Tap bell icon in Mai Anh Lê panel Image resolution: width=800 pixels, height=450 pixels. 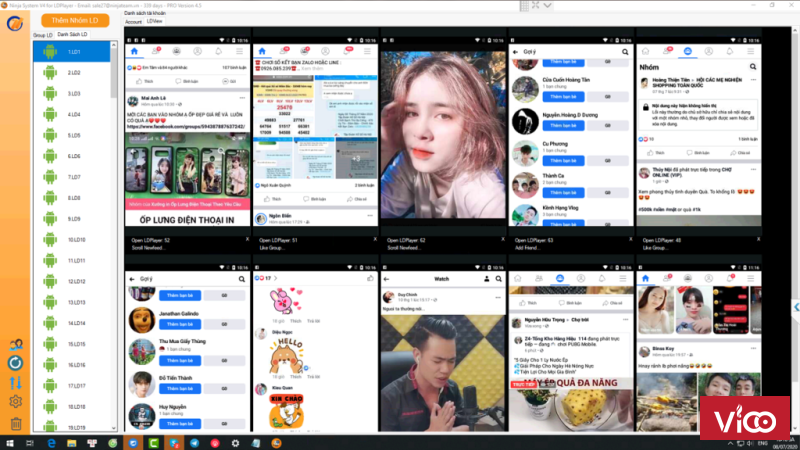tap(218, 51)
